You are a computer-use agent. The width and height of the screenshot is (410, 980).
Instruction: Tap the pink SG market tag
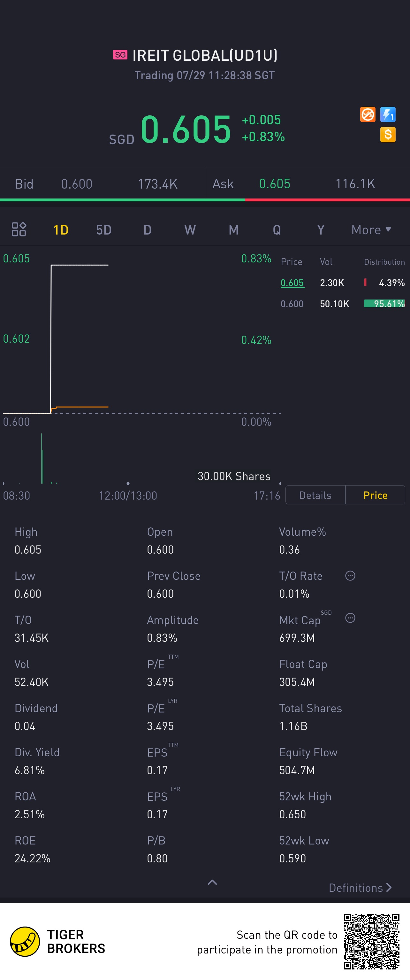coord(120,55)
